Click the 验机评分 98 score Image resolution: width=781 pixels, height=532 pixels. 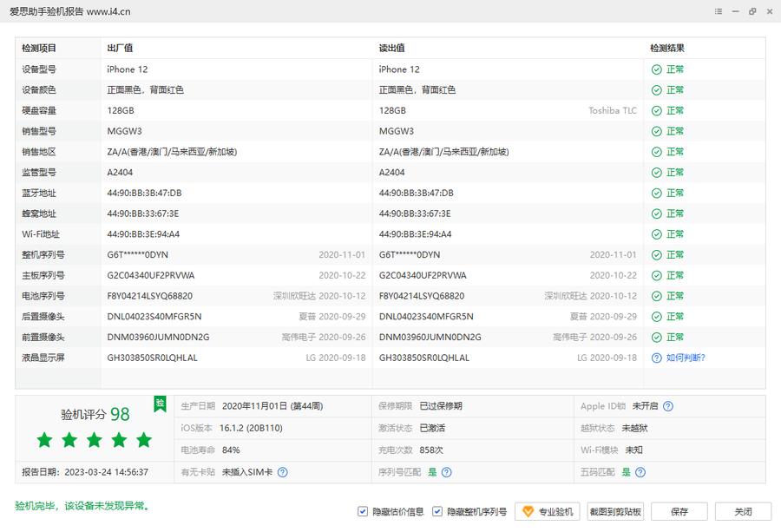click(95, 415)
